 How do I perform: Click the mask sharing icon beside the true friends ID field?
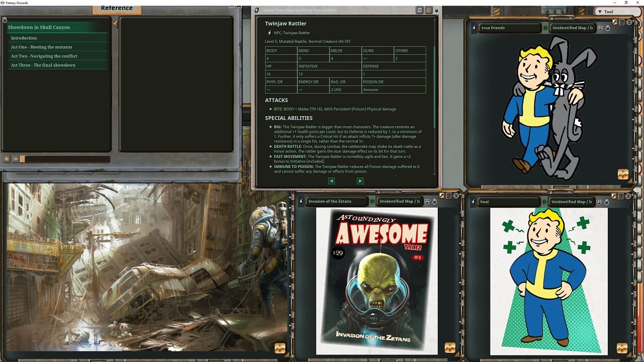(600, 28)
